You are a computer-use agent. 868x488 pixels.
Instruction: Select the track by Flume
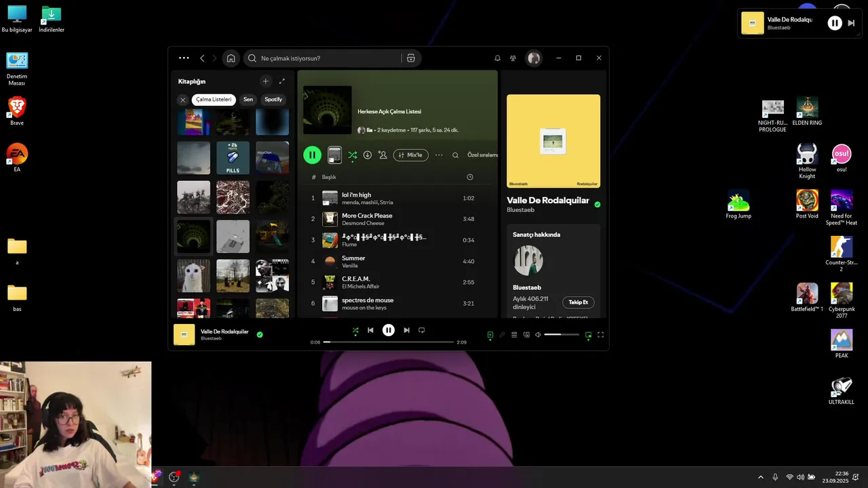pos(397,240)
